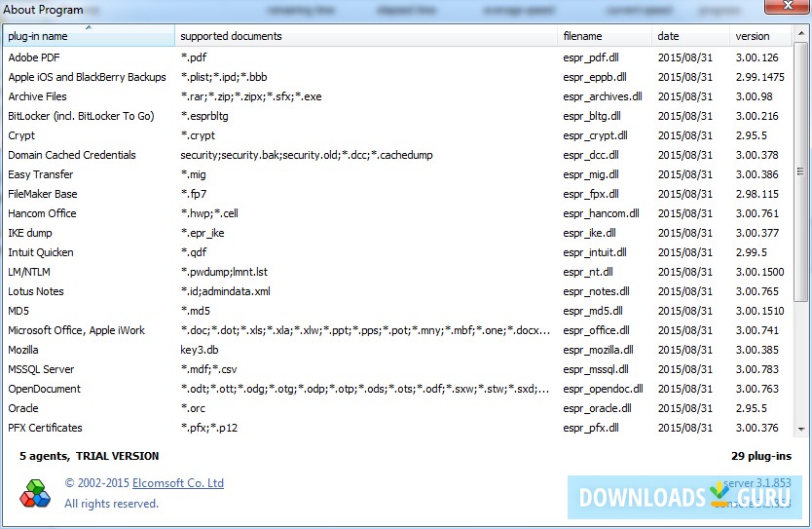Click version 2.98.115 cell
The width and height of the screenshot is (812, 529).
757,194
